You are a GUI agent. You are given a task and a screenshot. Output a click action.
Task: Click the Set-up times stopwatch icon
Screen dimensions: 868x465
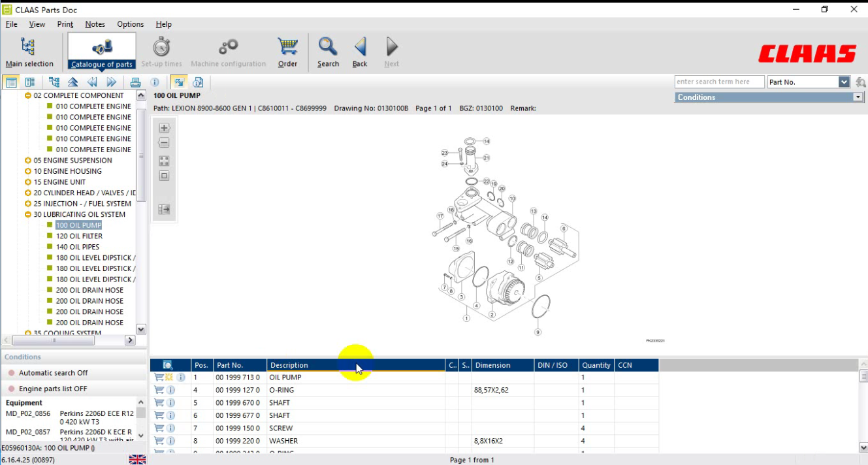point(161,47)
